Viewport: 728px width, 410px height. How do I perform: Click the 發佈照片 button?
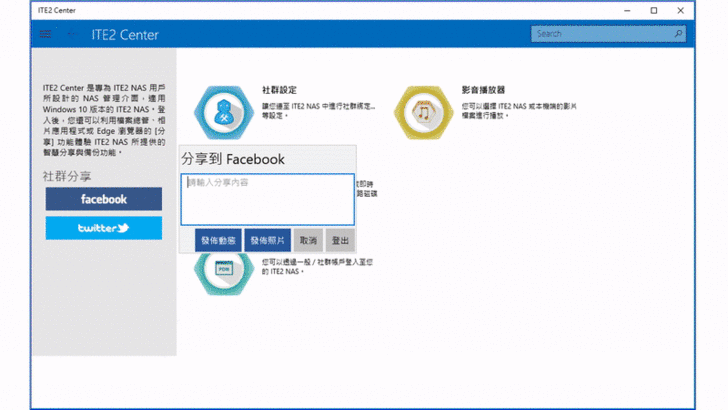[x=267, y=240]
